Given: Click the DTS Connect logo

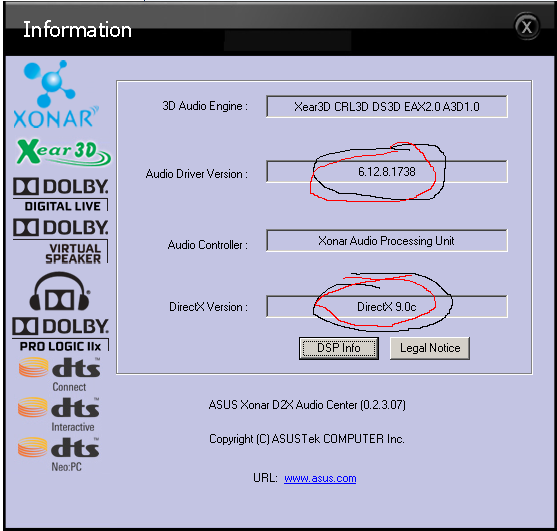Looking at the screenshot, I should (x=60, y=374).
